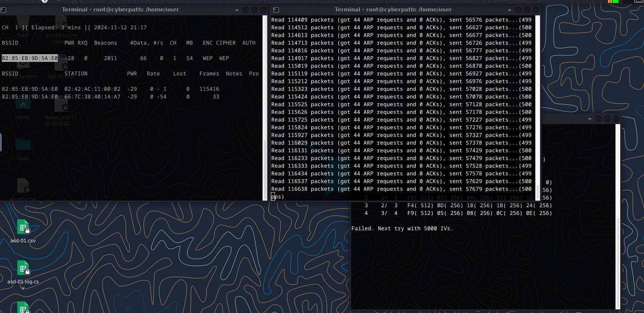Viewport: 644px width, 313px height.
Task: Click the highlighted BSSID 82:85:EB:9D:5A:E0
Action: pos(30,58)
